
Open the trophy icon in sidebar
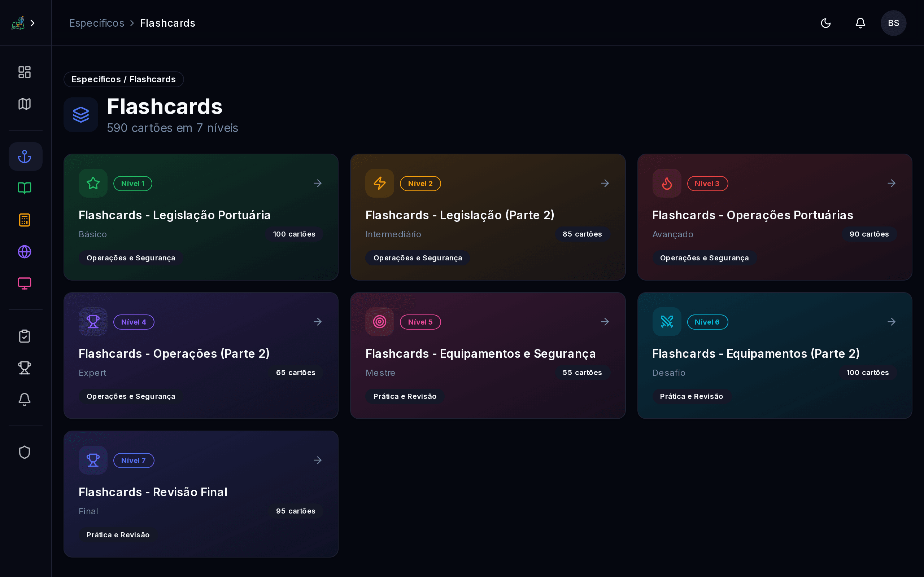click(x=25, y=368)
